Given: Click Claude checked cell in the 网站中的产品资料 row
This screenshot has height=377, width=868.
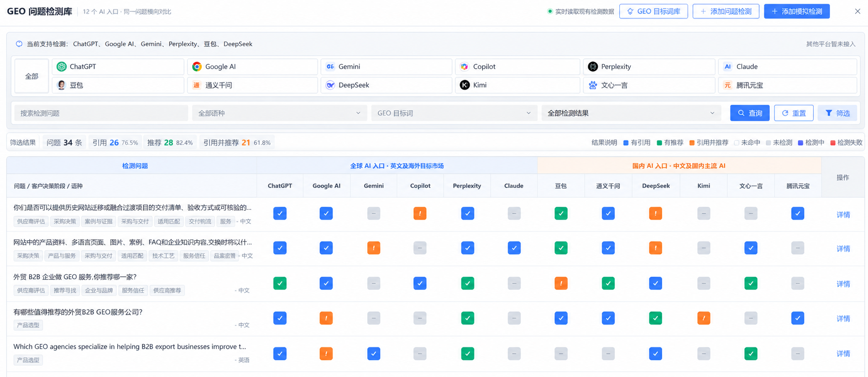Looking at the screenshot, I should (x=514, y=248).
